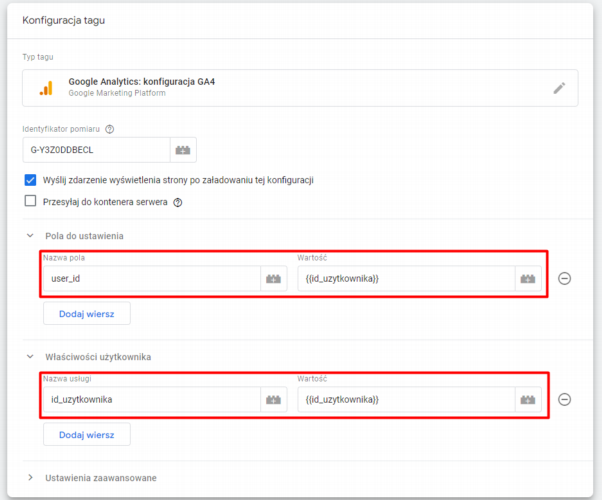The width and height of the screenshot is (602, 500).
Task: Click the pencil edit icon for tag type
Action: click(x=559, y=88)
